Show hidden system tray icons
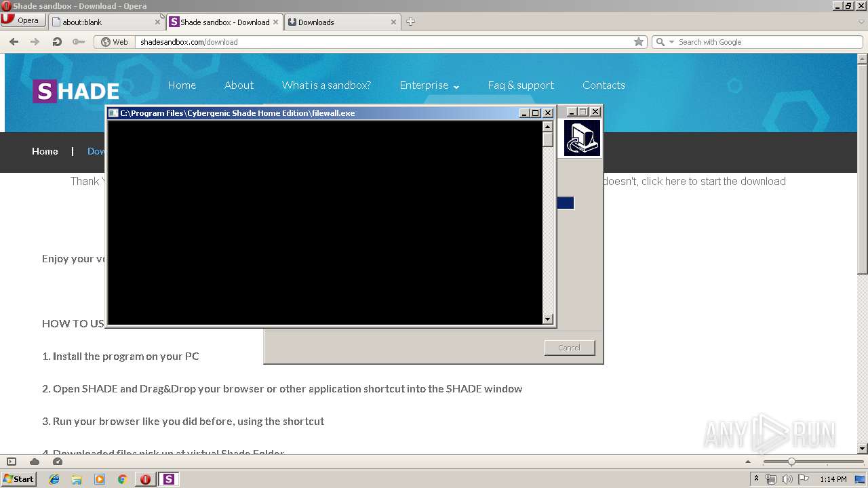Image resolution: width=868 pixels, height=488 pixels. pos(756,479)
